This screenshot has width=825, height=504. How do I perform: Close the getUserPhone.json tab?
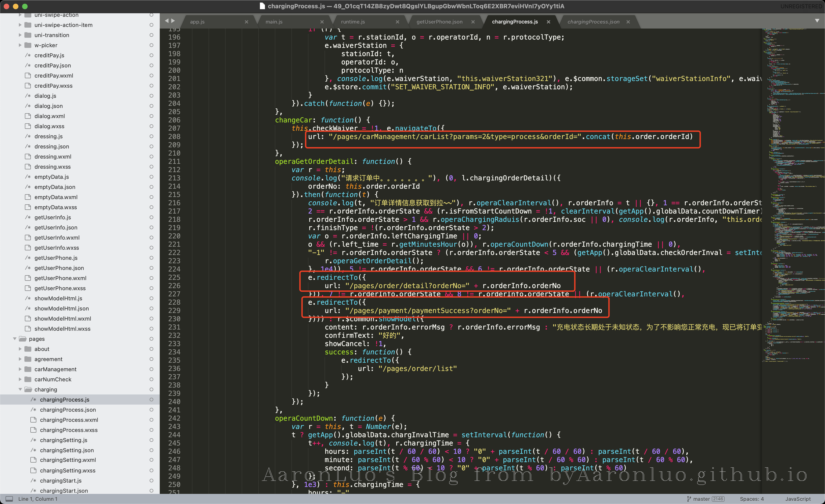(x=473, y=22)
